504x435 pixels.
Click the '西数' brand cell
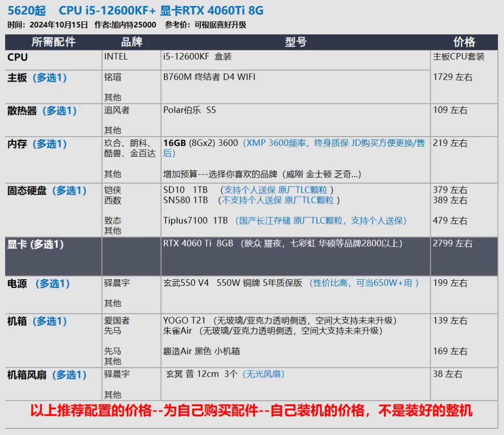click(x=113, y=200)
